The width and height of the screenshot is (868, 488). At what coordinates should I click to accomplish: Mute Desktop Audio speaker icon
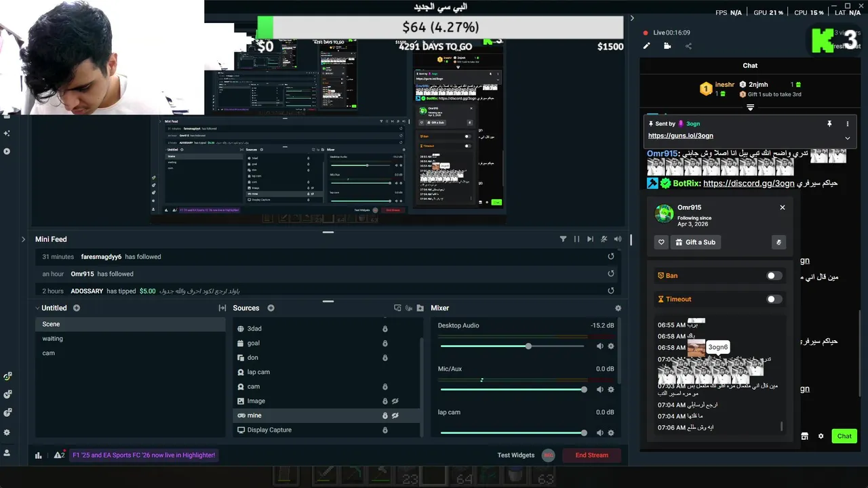click(x=599, y=346)
